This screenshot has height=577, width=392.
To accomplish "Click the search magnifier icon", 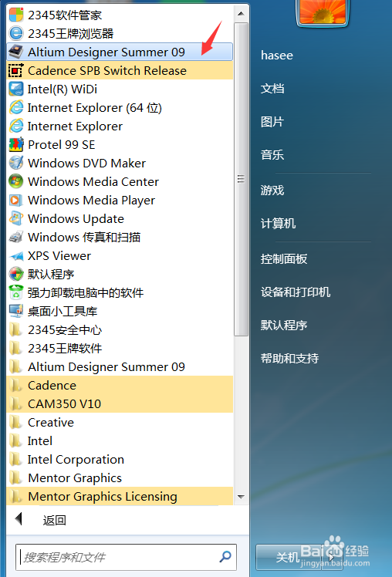I will [225, 556].
